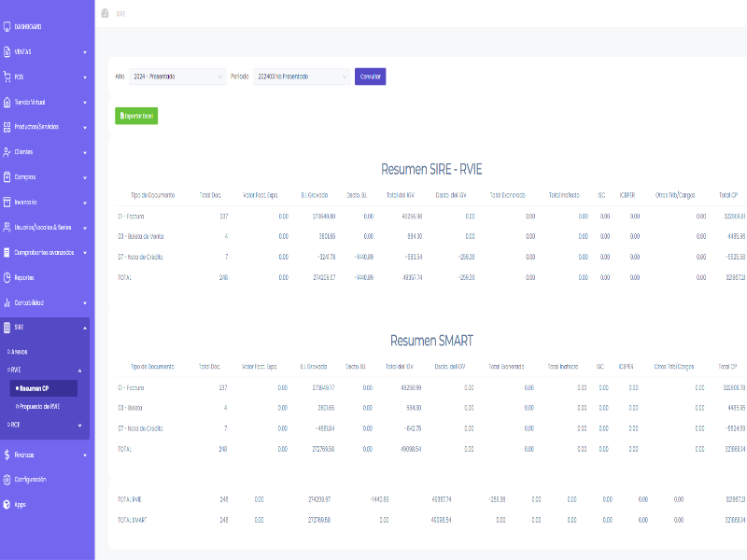Viewport: 747px width, 560px height.
Task: Click the SIRE list icon
Action: click(7, 328)
